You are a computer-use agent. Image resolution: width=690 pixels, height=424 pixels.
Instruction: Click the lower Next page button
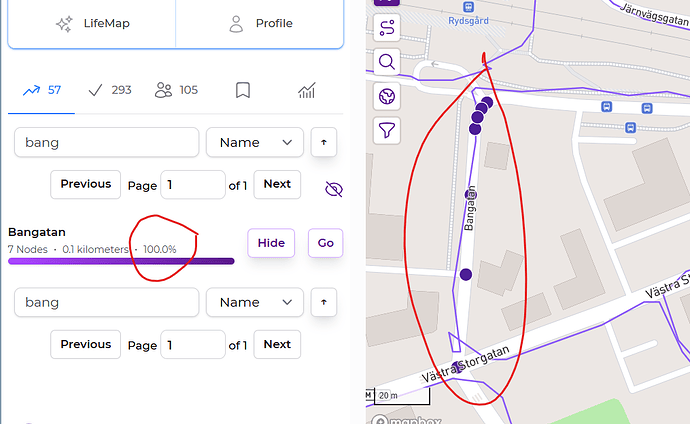(x=277, y=344)
